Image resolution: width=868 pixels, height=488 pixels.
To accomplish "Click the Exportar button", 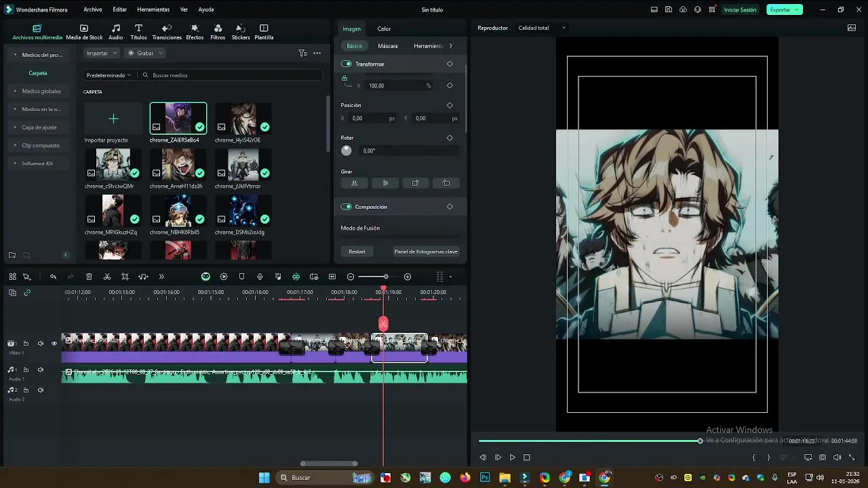I will pyautogui.click(x=785, y=9).
